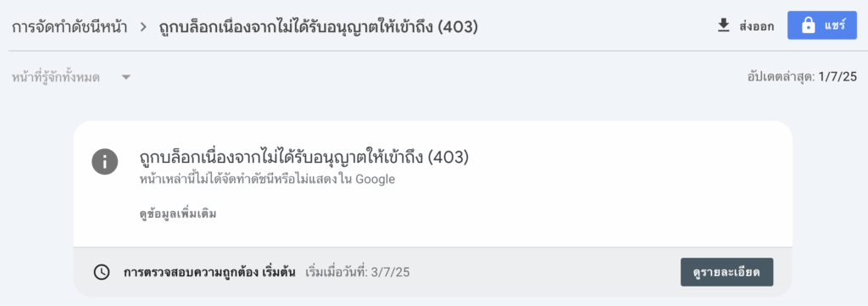Screen dimensions: 868x306
Task: Click the ส่งออก export text
Action: (756, 26)
